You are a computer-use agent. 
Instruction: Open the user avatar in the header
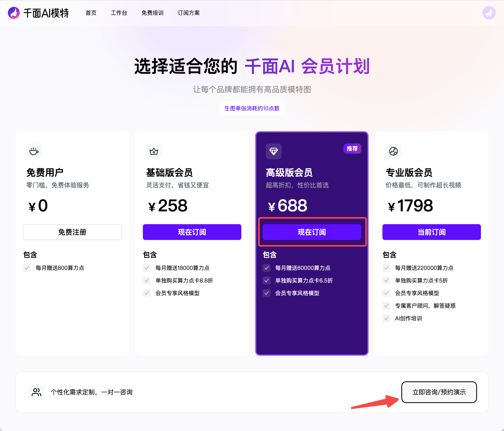pos(489,13)
